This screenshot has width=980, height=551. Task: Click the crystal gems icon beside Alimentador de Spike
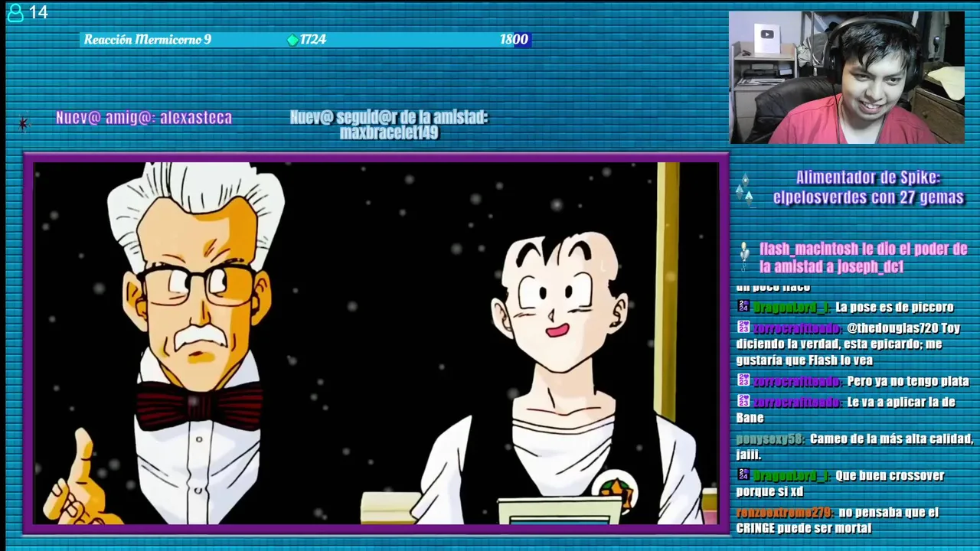click(x=746, y=190)
